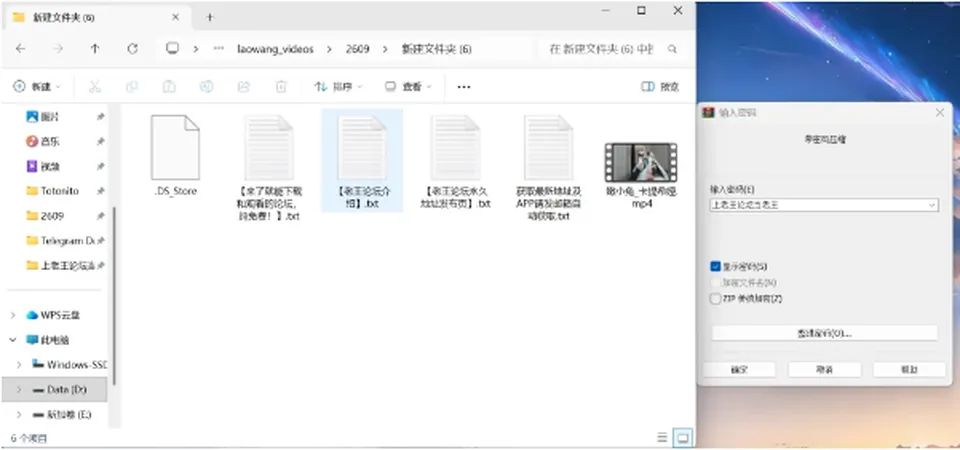Open the Totonito folder in sidebar
Viewport: 960px width, 450px height.
tap(59, 191)
